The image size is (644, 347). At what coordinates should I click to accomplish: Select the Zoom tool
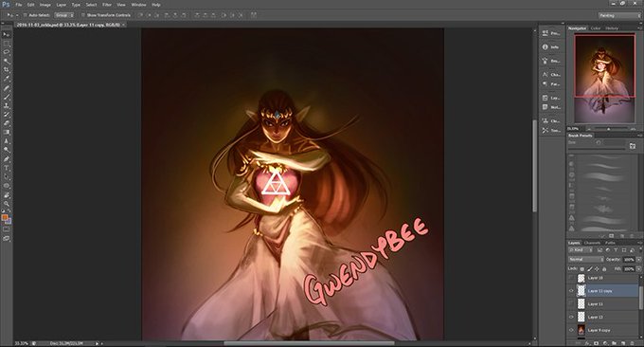7,204
